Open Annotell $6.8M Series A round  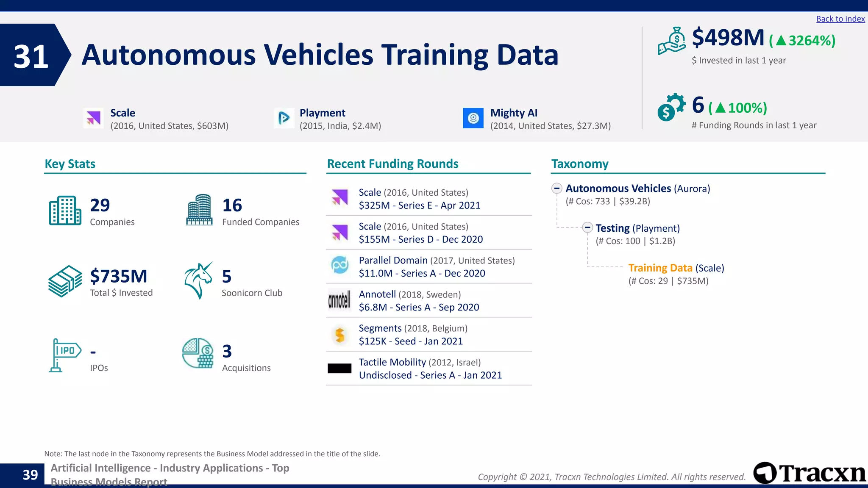tap(429, 300)
